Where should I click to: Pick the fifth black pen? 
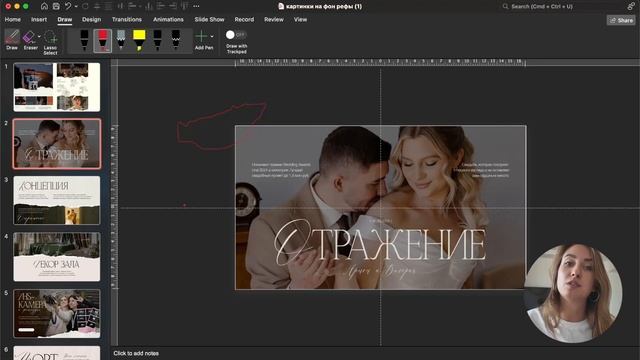point(158,40)
